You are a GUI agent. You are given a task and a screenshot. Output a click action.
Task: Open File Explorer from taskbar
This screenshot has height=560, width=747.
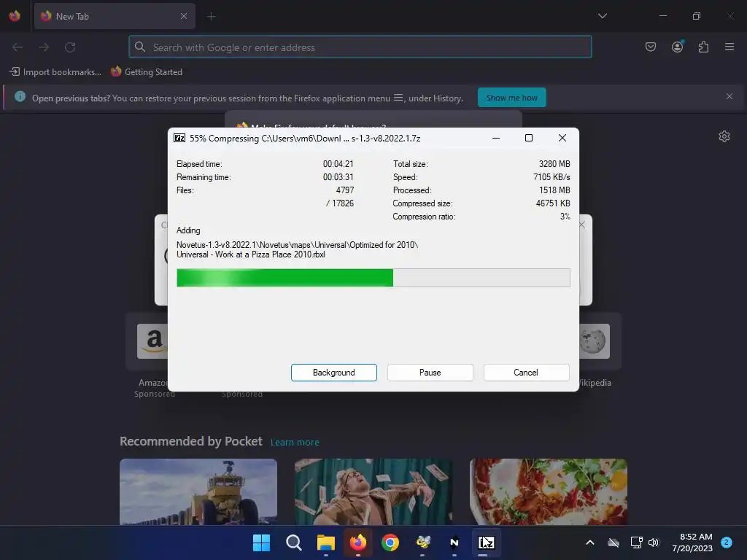point(326,542)
